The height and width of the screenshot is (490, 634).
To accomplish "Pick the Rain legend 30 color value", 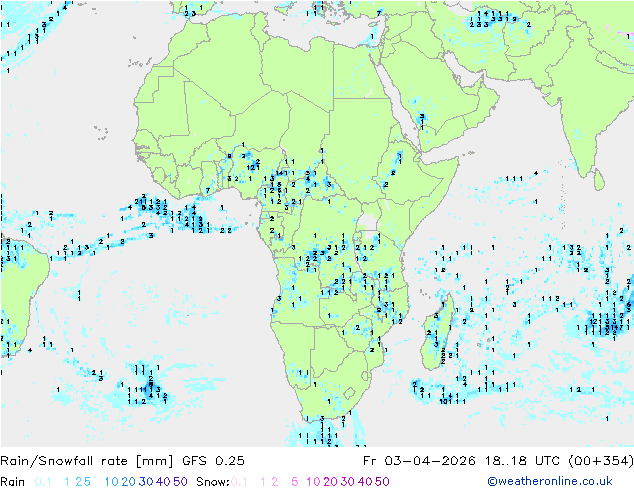I will 146,482.
